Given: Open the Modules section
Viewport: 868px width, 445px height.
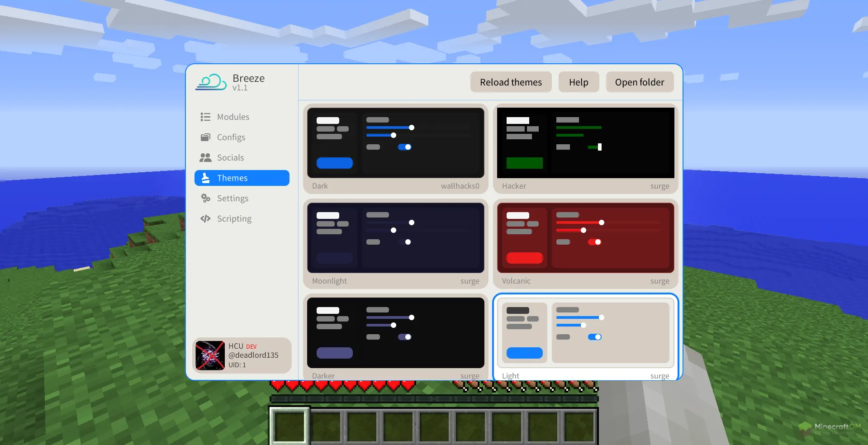Looking at the screenshot, I should (233, 117).
